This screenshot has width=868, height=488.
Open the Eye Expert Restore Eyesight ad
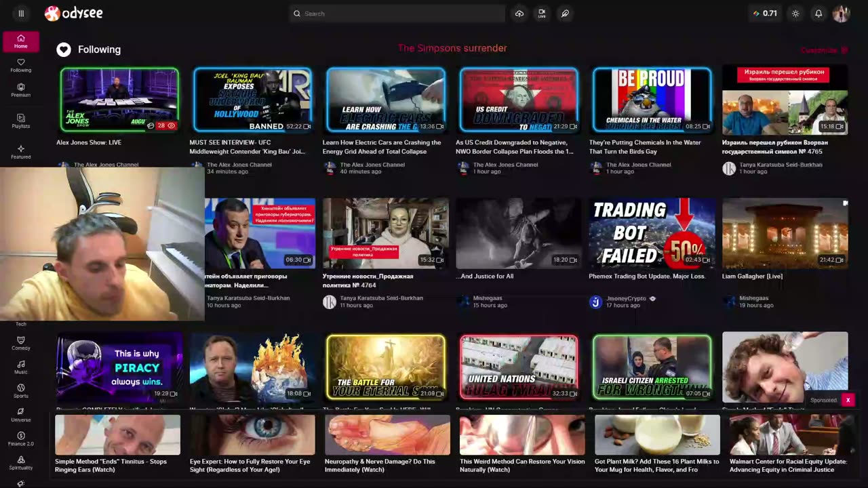pyautogui.click(x=252, y=444)
